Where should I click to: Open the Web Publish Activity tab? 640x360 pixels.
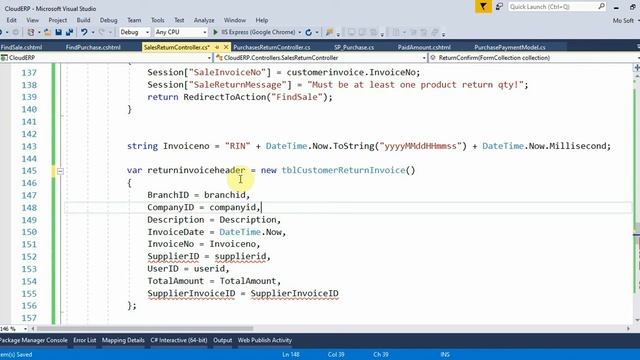264,340
